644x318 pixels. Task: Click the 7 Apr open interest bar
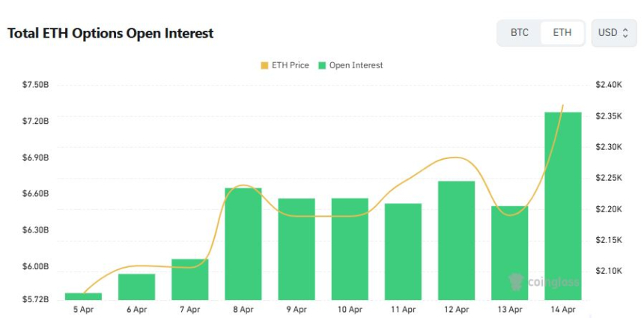point(190,279)
